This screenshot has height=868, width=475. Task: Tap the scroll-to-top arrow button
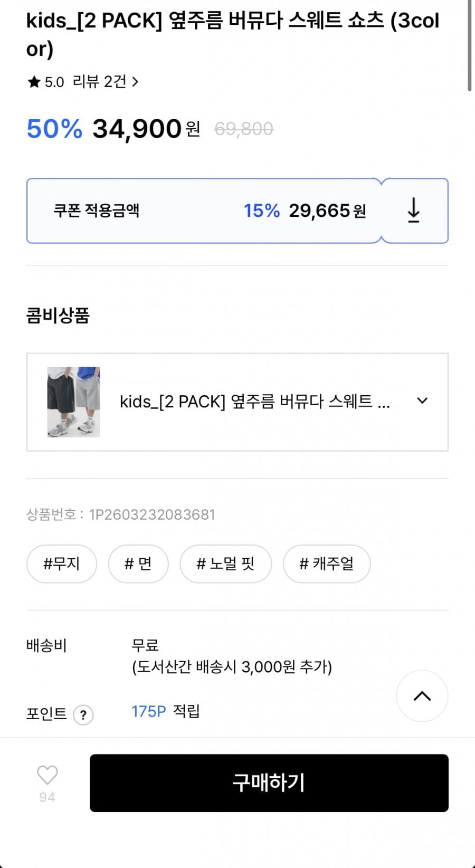tap(422, 696)
